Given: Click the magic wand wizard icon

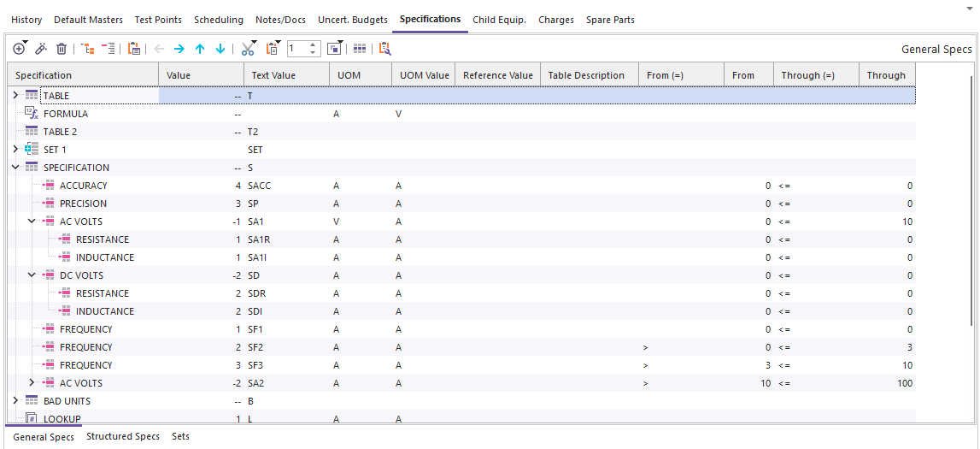Looking at the screenshot, I should [x=40, y=50].
